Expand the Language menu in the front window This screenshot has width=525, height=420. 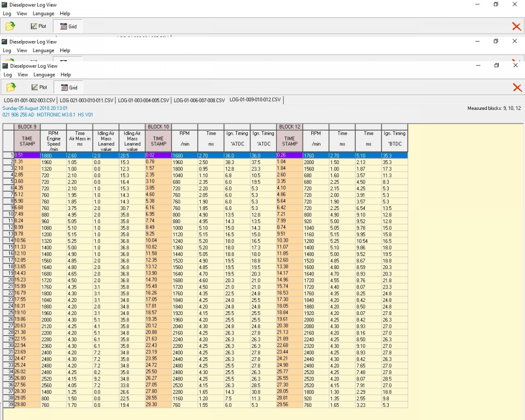point(44,75)
